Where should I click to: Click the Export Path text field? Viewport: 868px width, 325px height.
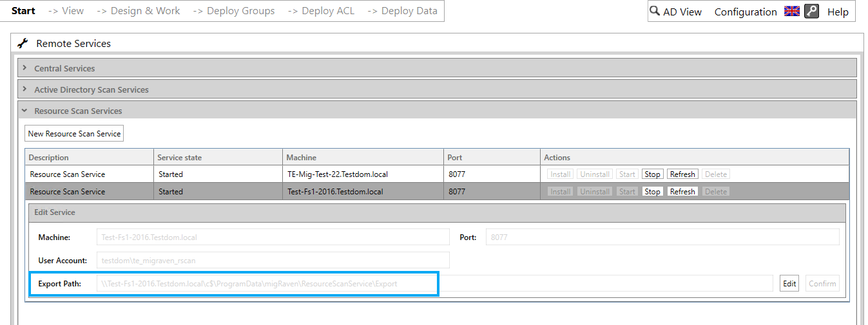434,284
